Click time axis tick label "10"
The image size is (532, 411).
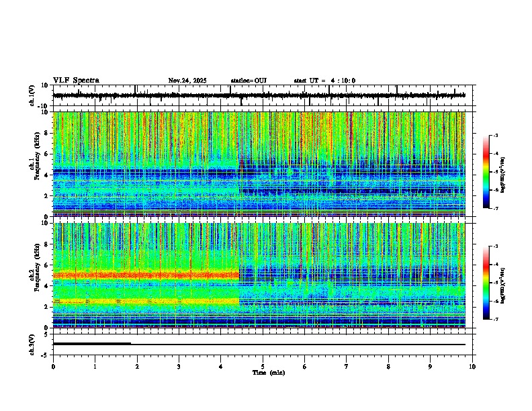click(x=472, y=367)
